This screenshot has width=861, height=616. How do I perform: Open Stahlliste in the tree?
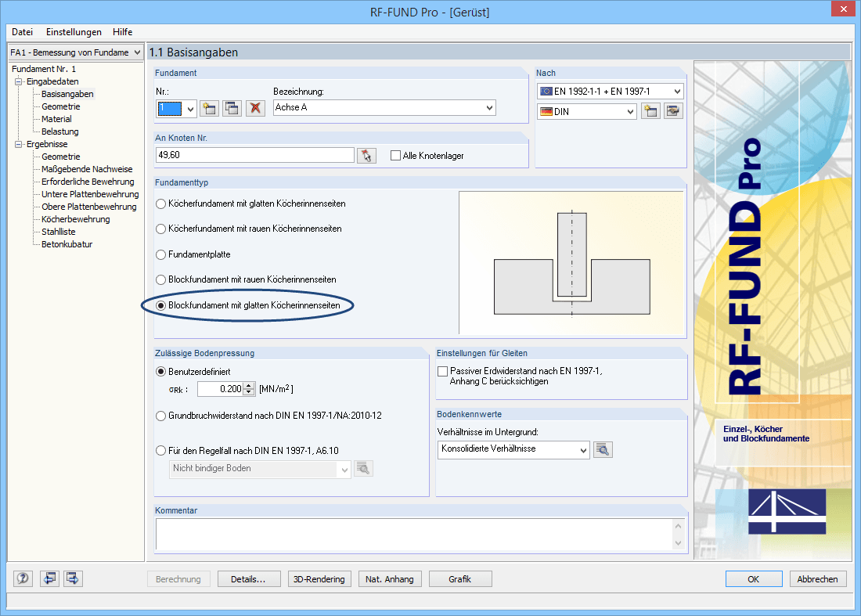pyautogui.click(x=58, y=232)
